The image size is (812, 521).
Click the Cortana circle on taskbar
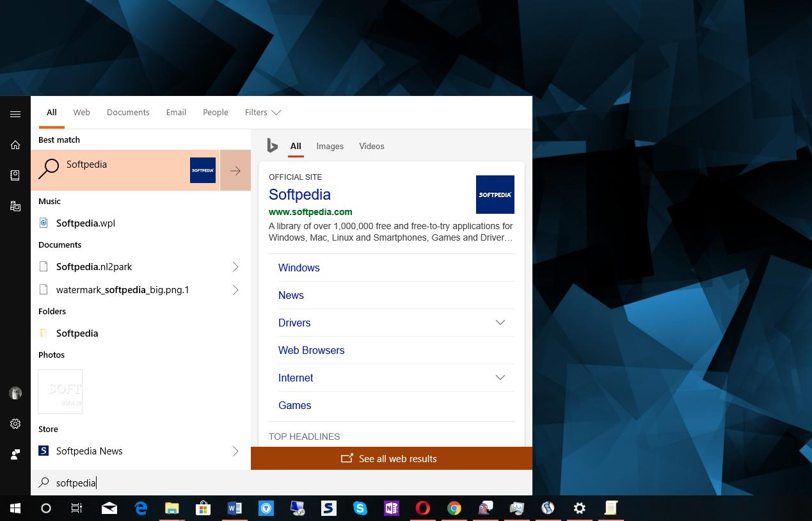[x=46, y=508]
